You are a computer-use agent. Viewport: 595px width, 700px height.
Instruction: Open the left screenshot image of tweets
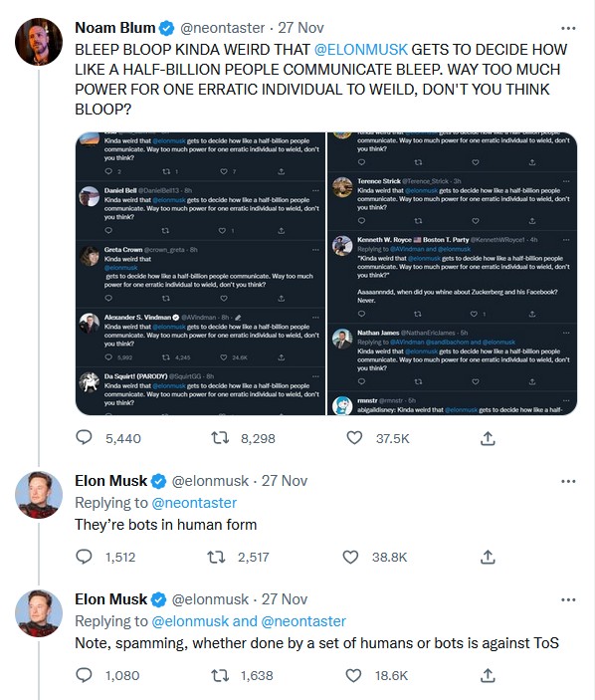pos(200,273)
